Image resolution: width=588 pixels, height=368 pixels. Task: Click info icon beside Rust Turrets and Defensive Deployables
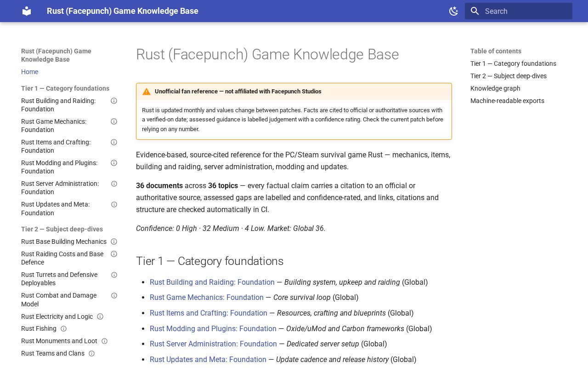point(114,275)
